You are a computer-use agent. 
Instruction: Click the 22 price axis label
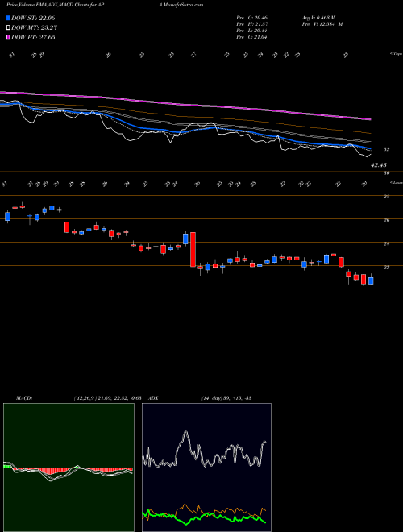(x=386, y=268)
